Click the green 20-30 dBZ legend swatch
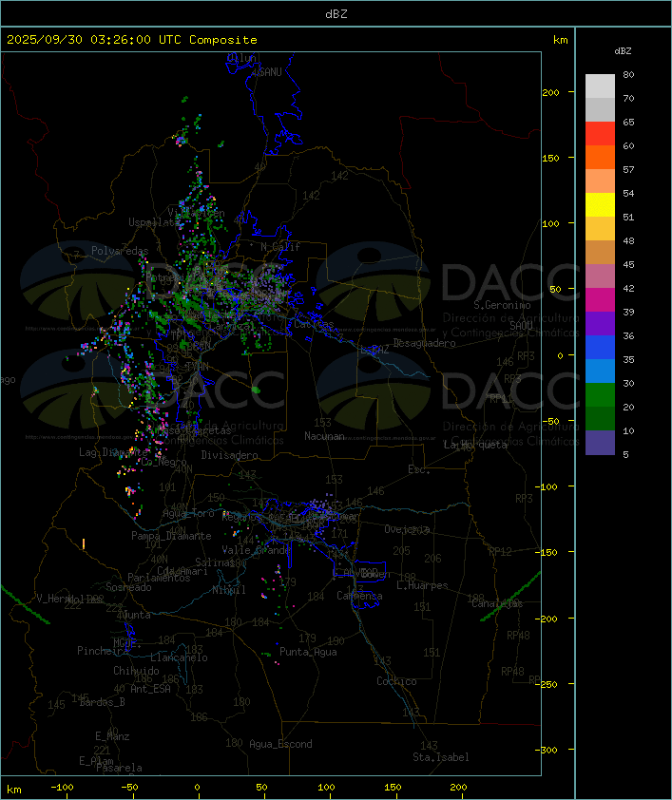Image resolution: width=672 pixels, height=800 pixels. [x=600, y=394]
